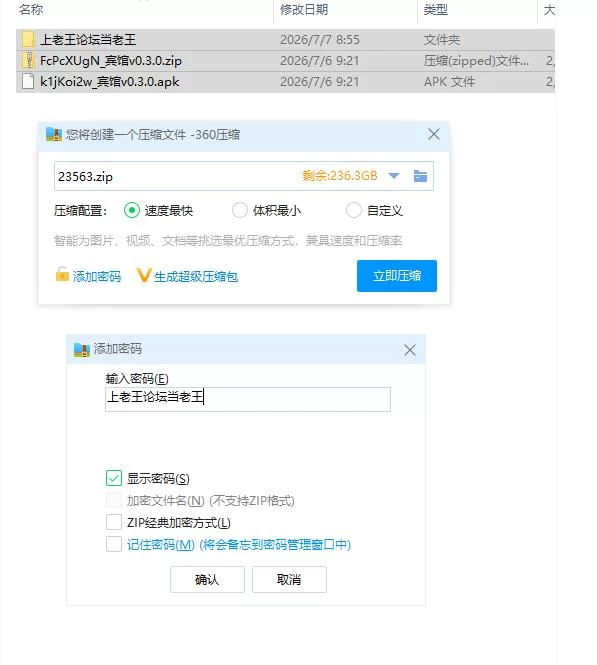Image resolution: width=597 pixels, height=665 pixels.
Task: Expand the save path dropdown arrow
Action: tap(394, 176)
